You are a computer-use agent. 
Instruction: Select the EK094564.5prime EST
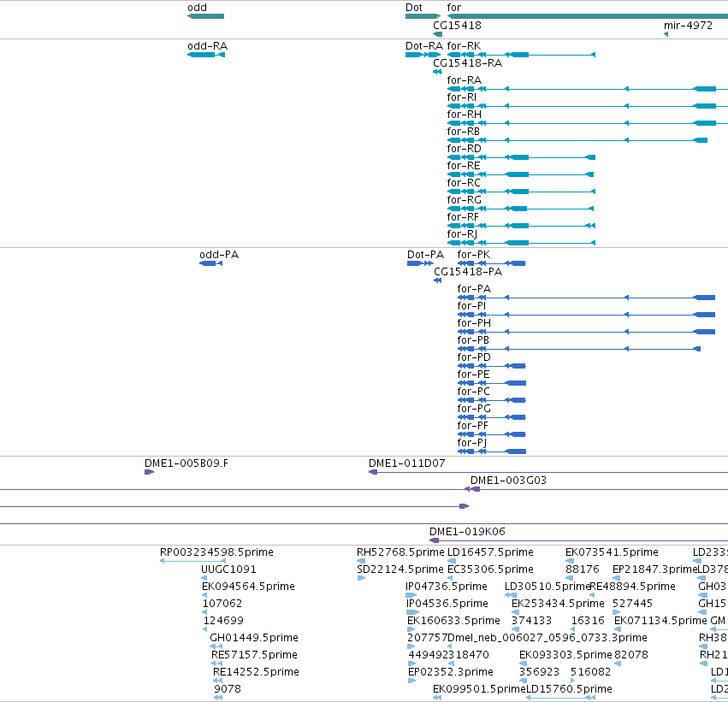[x=204, y=595]
